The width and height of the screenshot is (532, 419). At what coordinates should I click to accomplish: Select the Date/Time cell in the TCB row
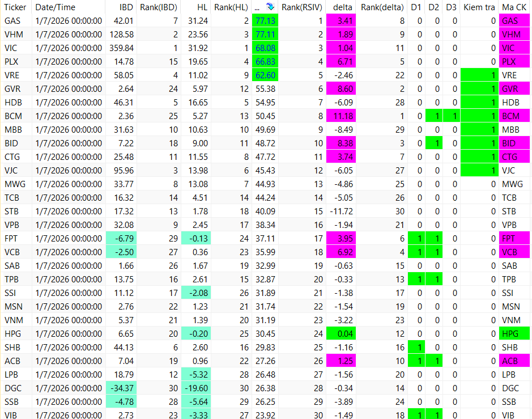tap(69, 197)
